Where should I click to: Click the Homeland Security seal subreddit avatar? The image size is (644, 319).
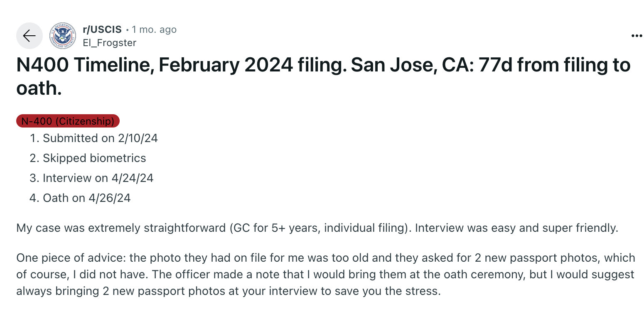[63, 36]
